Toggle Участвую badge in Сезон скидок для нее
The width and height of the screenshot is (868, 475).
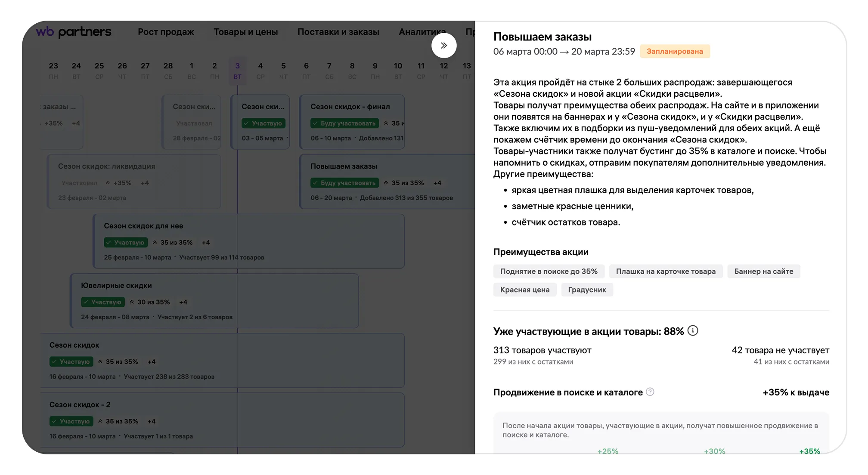tap(125, 243)
